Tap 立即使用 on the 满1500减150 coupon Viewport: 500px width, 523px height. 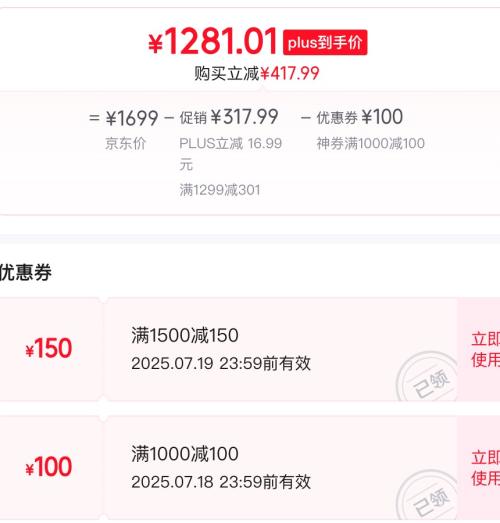(486, 349)
